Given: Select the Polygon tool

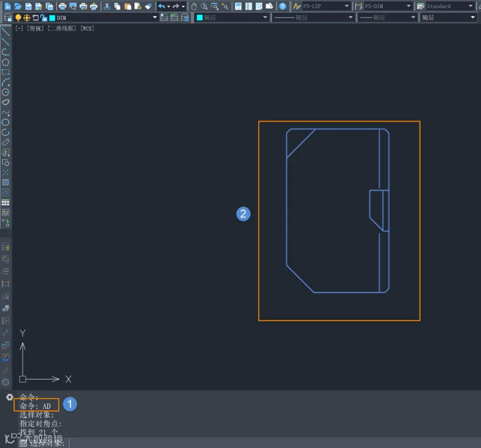Looking at the screenshot, I should pos(5,62).
